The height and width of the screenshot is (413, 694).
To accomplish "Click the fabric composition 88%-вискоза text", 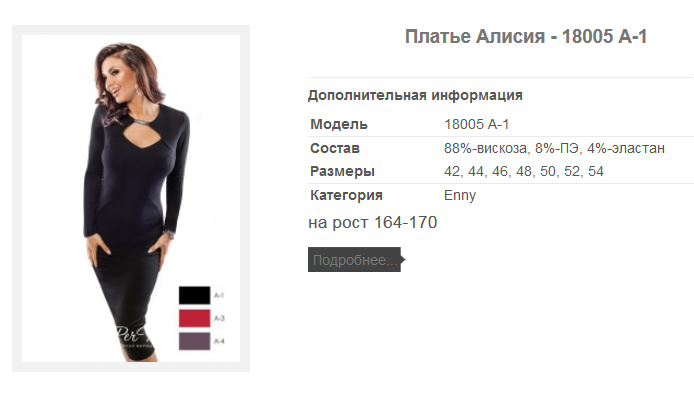I will (x=486, y=148).
